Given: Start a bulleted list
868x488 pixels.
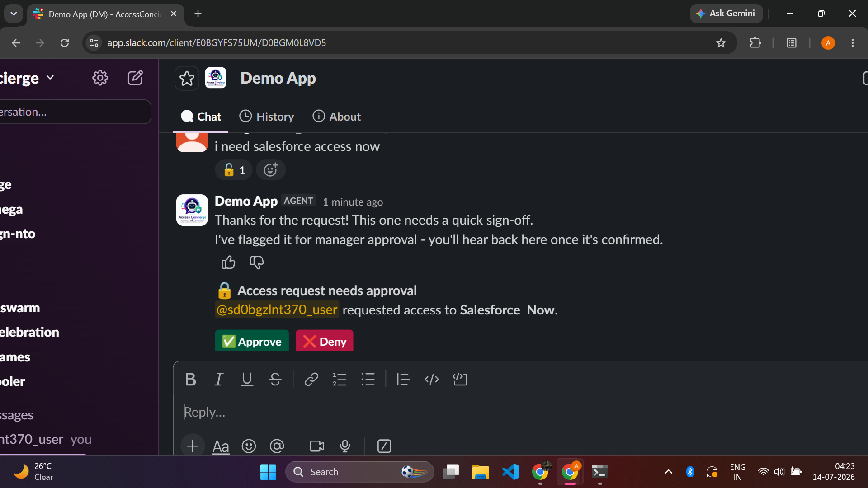Looking at the screenshot, I should pos(368,380).
